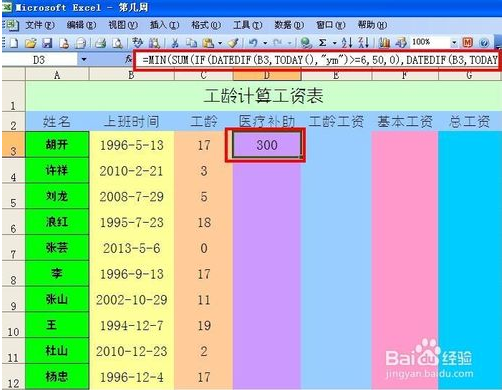Click the Redo arrow icon

(x=278, y=43)
